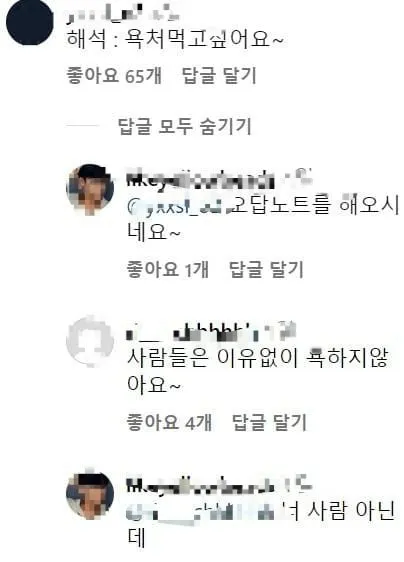The height and width of the screenshot is (562, 404).
Task: Click '답글 달기' next to '좋아요 1개'
Action: (x=266, y=269)
